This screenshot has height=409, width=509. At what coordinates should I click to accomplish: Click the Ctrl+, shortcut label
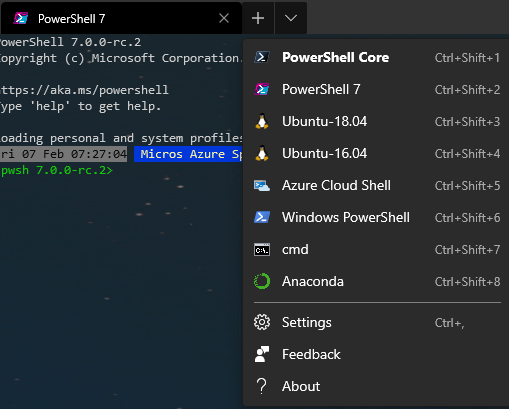(450, 323)
